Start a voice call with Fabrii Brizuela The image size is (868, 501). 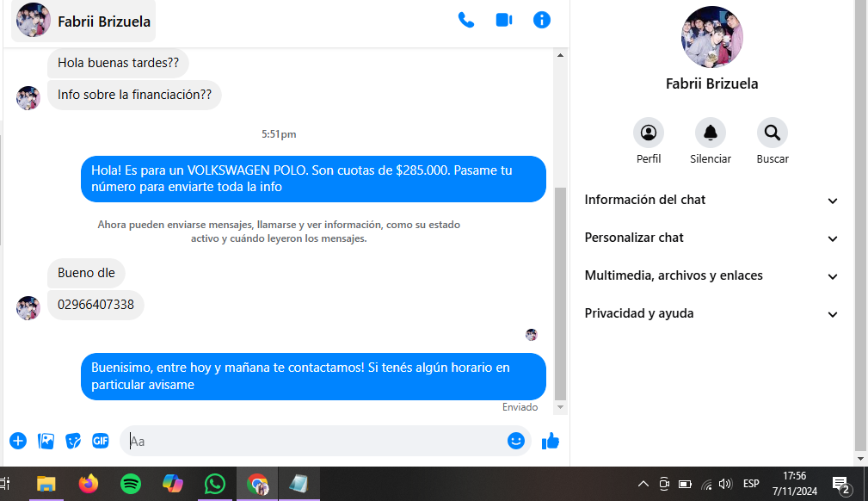click(x=466, y=20)
